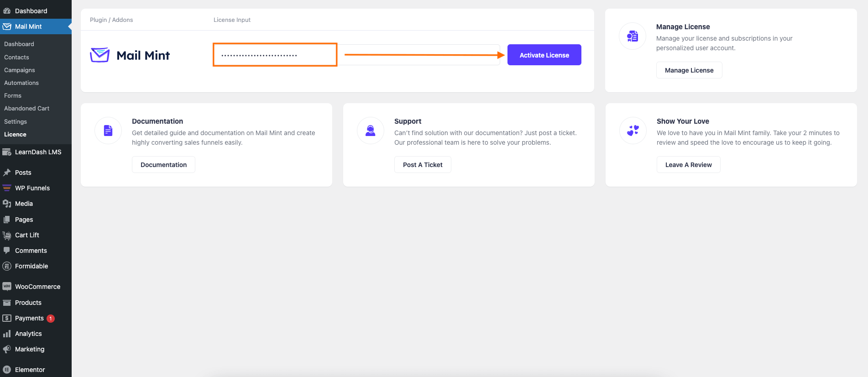The height and width of the screenshot is (377, 868).
Task: Click the Manage License round icon
Action: [633, 36]
